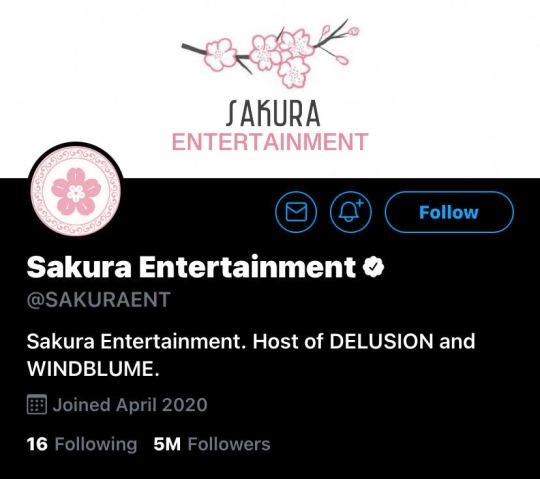
Task: Click the word DELUSION in the bio
Action: tap(381, 341)
